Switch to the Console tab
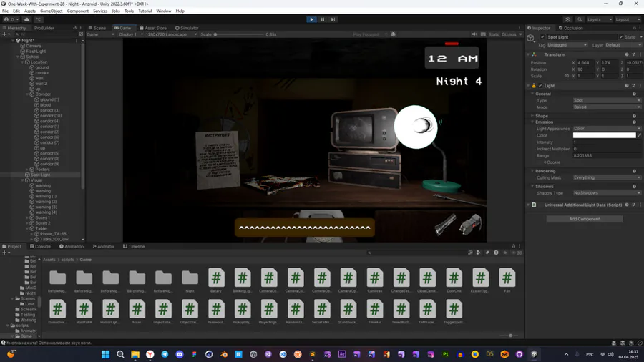This screenshot has height=362, width=644. coord(40,246)
